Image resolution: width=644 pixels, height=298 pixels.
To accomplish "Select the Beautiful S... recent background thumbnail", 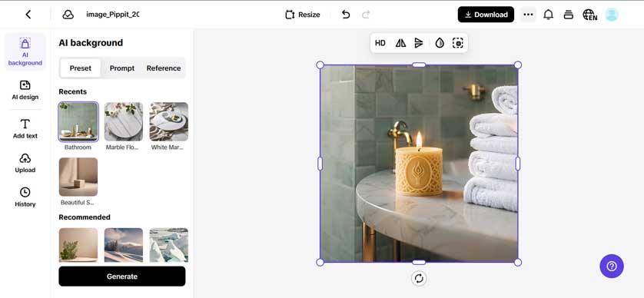I will click(x=78, y=177).
